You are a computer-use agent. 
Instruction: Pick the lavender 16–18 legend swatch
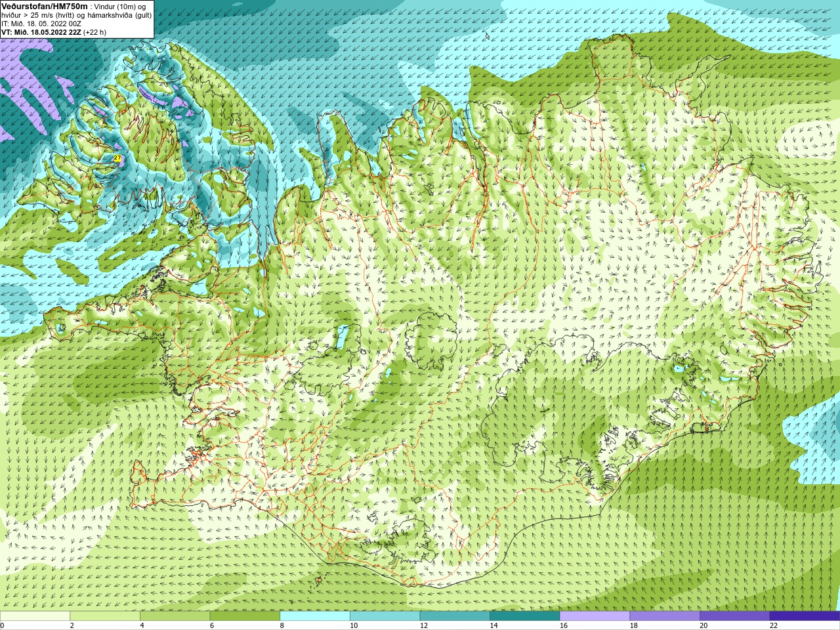pyautogui.click(x=595, y=616)
